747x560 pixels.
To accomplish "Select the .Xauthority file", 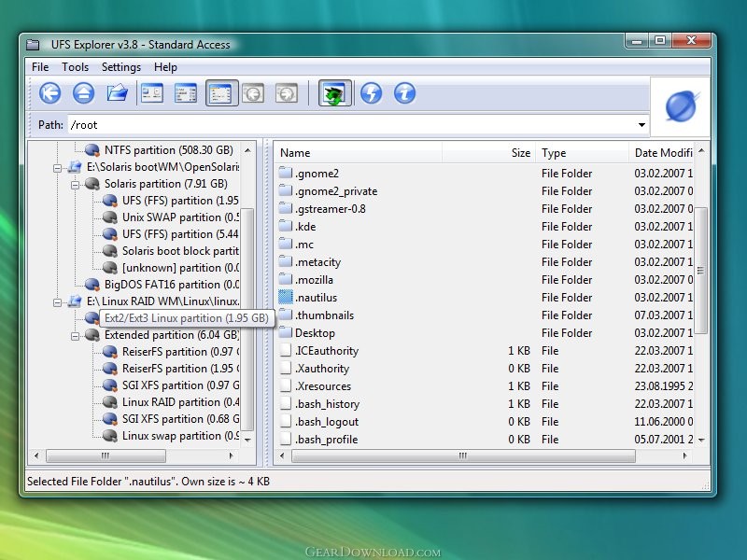I will [322, 369].
